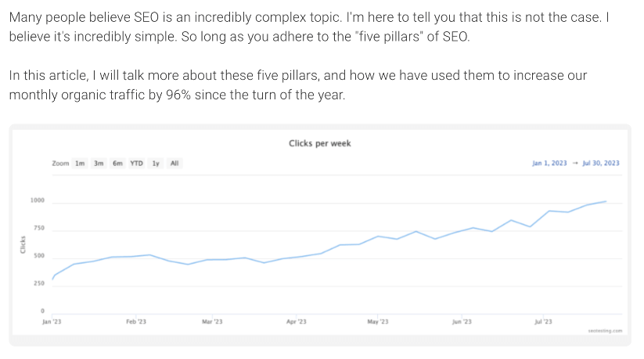Click the Apr '23 x-axis label
This screenshot has height=359, width=644.
[x=297, y=321]
